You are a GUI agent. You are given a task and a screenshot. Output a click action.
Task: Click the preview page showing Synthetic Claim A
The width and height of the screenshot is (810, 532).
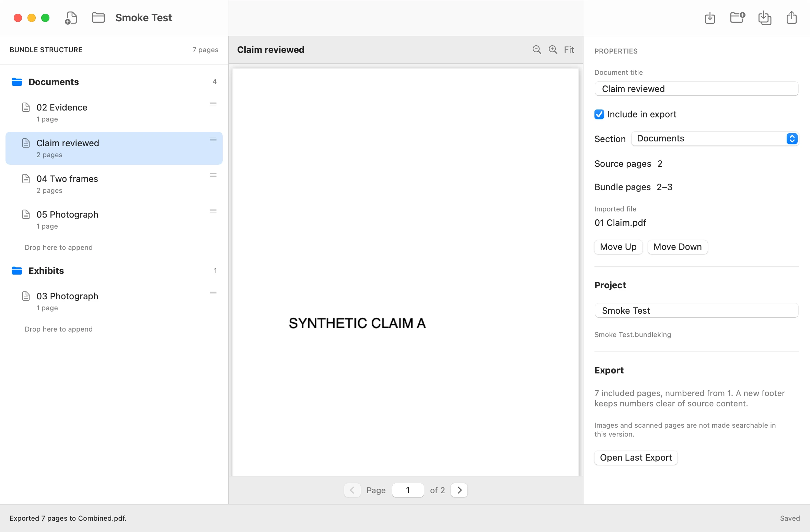406,272
